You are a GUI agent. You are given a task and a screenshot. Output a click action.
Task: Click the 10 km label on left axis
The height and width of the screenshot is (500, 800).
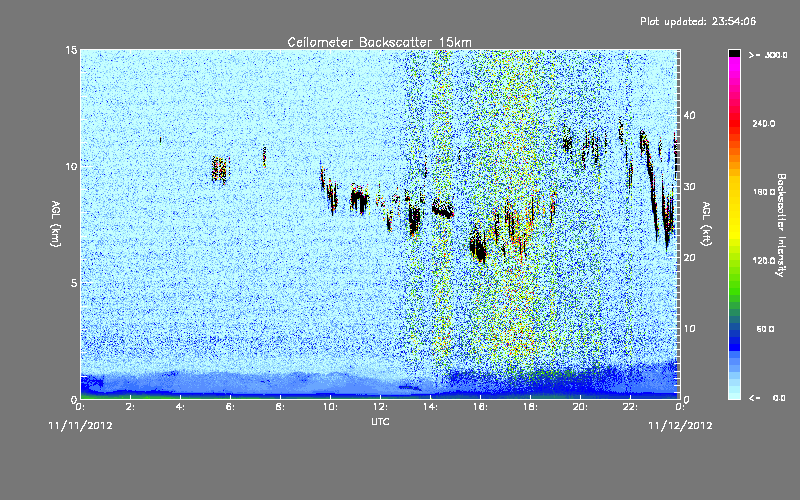[x=71, y=166]
